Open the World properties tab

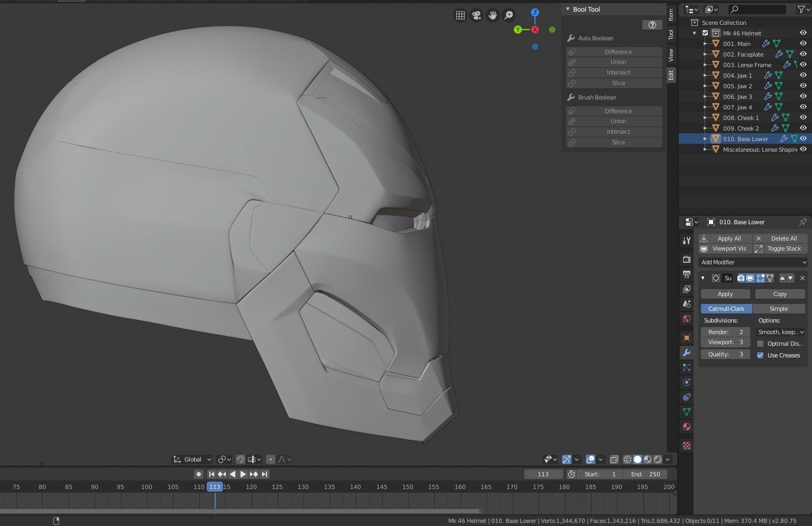pos(687,319)
